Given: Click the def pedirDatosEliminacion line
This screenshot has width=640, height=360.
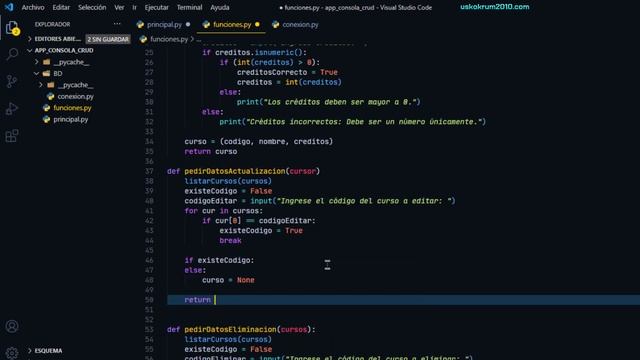Looking at the screenshot, I should [x=241, y=329].
